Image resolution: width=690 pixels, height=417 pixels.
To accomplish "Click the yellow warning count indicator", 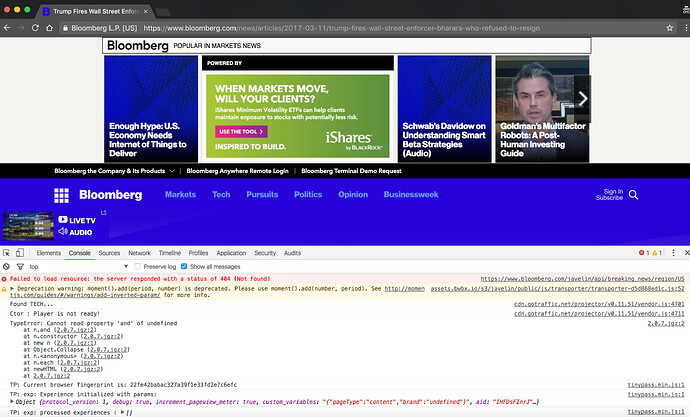I will pos(657,253).
